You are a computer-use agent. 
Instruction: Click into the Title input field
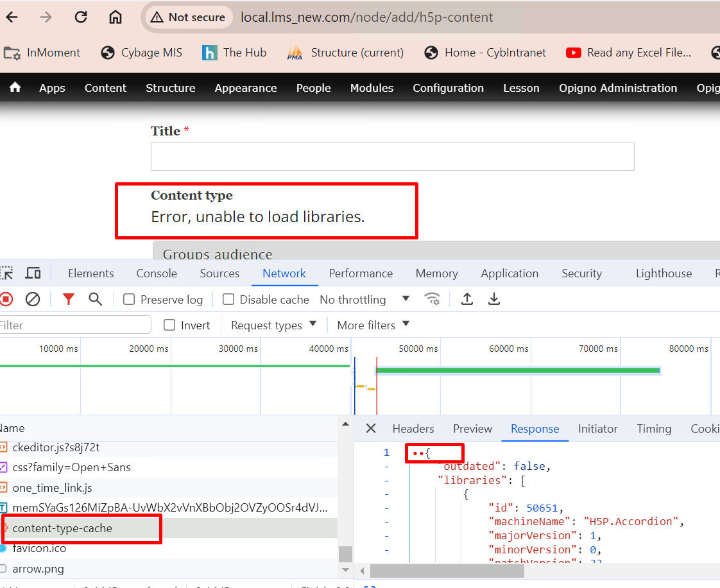click(393, 157)
